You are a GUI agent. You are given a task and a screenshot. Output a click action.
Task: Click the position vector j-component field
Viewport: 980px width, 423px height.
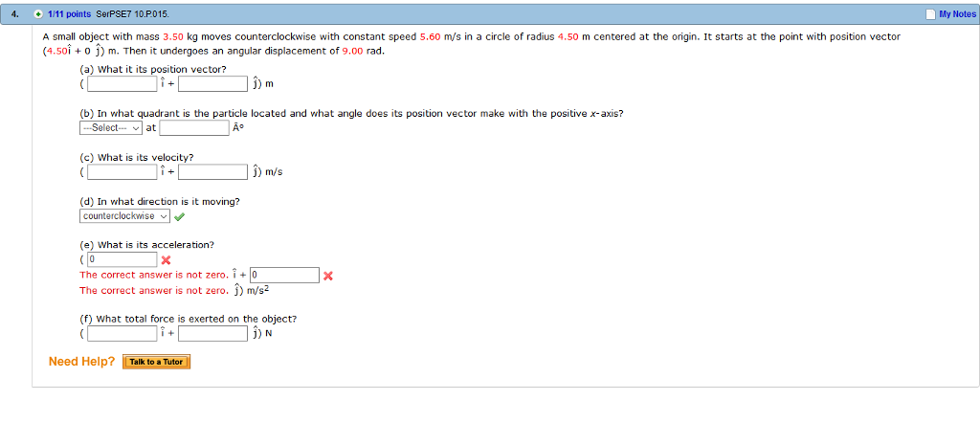tap(213, 83)
